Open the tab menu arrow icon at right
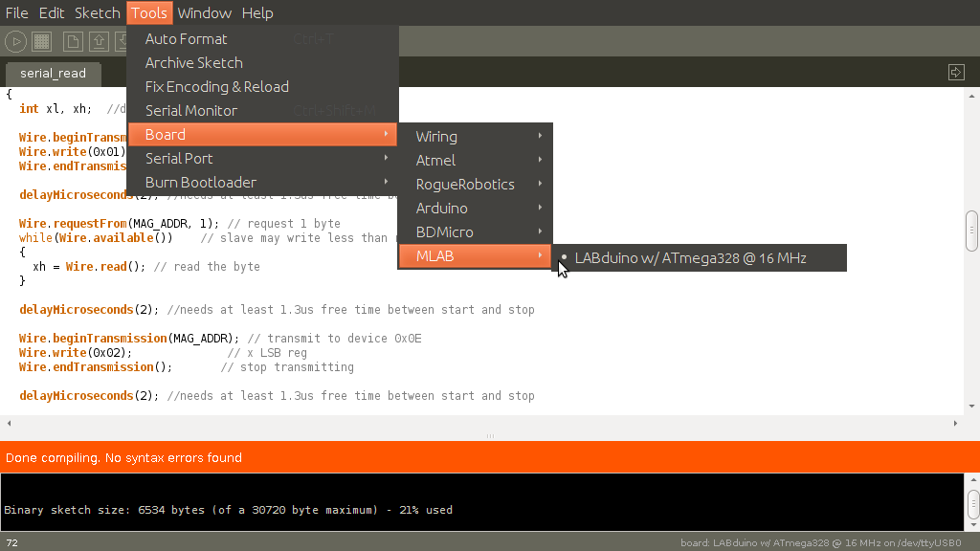The image size is (980, 551). 955,73
